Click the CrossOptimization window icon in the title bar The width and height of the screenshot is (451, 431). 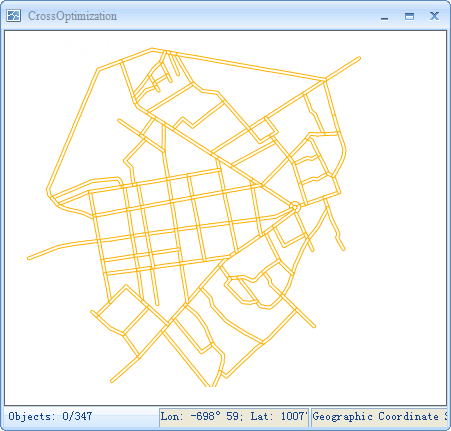click(13, 16)
